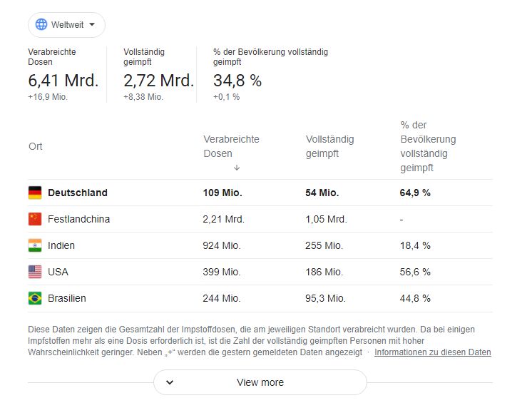Click the China flag icon
The image size is (532, 408).
[x=35, y=219]
